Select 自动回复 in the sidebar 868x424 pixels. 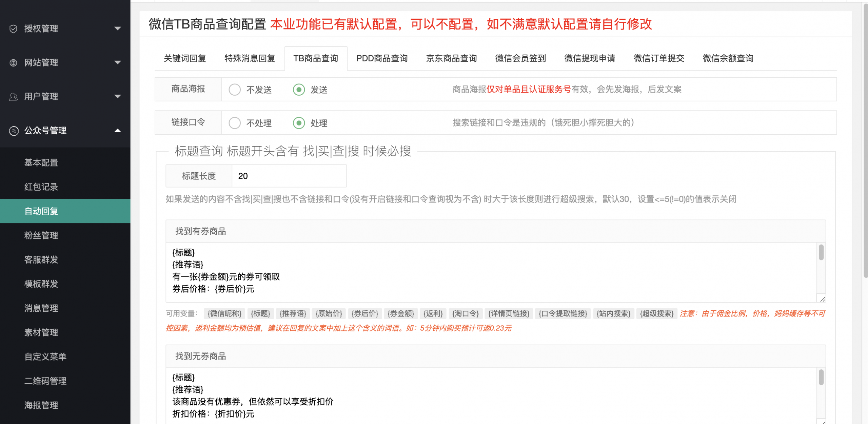tap(65, 211)
